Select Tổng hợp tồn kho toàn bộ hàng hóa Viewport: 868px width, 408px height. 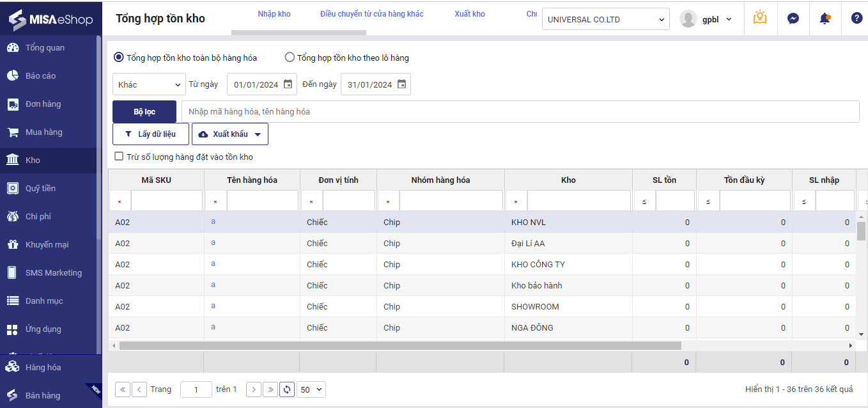[x=119, y=58]
